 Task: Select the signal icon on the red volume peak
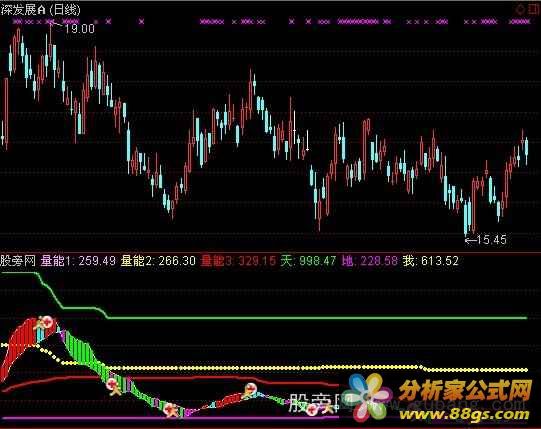pyautogui.click(x=45, y=323)
